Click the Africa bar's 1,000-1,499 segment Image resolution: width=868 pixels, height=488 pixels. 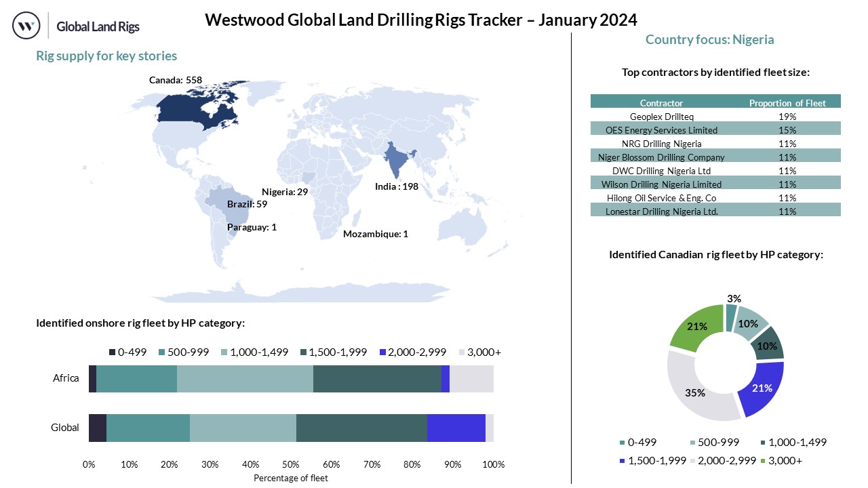click(x=245, y=378)
